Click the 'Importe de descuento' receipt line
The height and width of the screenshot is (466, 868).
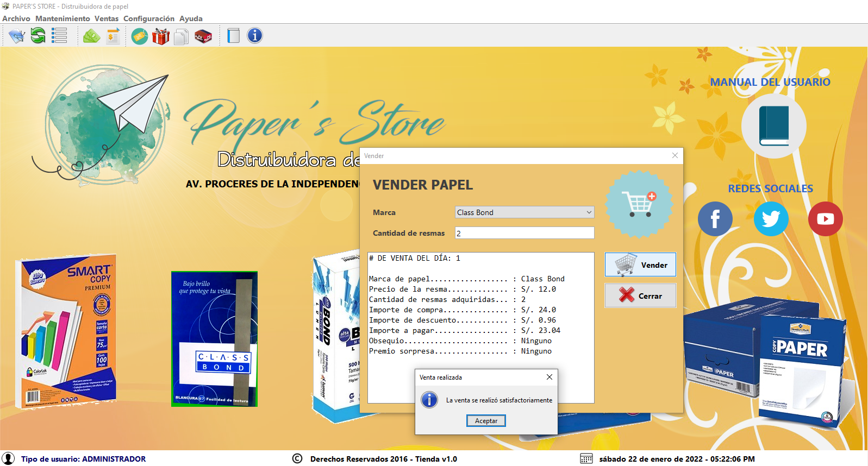pos(463,320)
